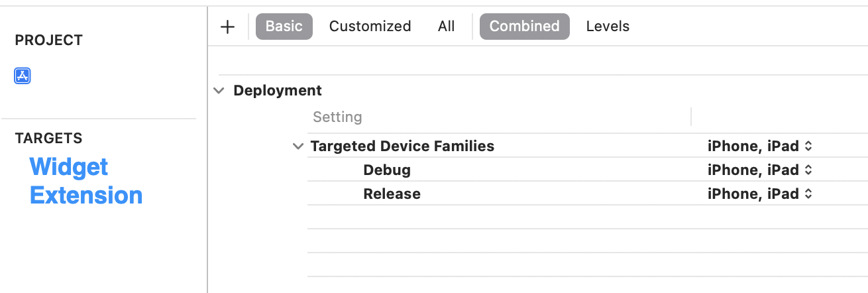The image size is (868, 293).
Task: Click the Setting column header
Action: pyautogui.click(x=337, y=117)
